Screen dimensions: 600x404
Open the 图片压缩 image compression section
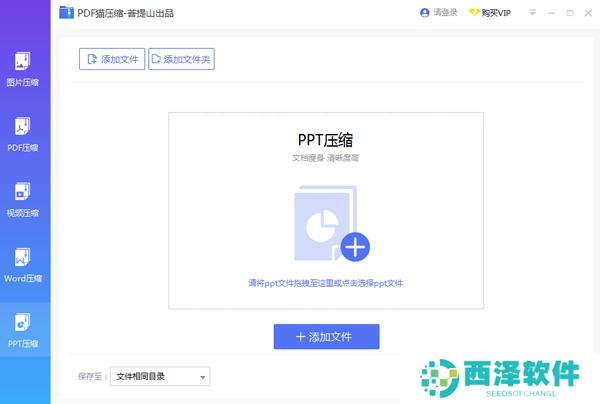coord(23,69)
